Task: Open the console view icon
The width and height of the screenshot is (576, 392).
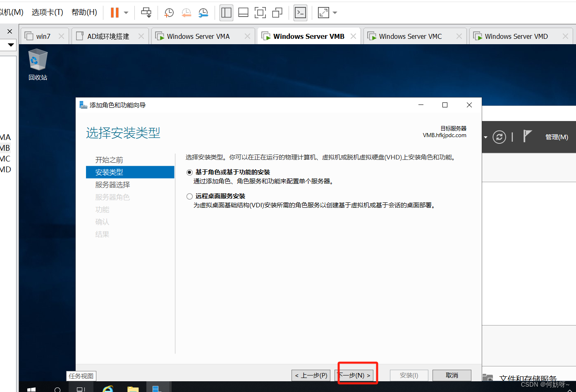Action: (x=300, y=13)
